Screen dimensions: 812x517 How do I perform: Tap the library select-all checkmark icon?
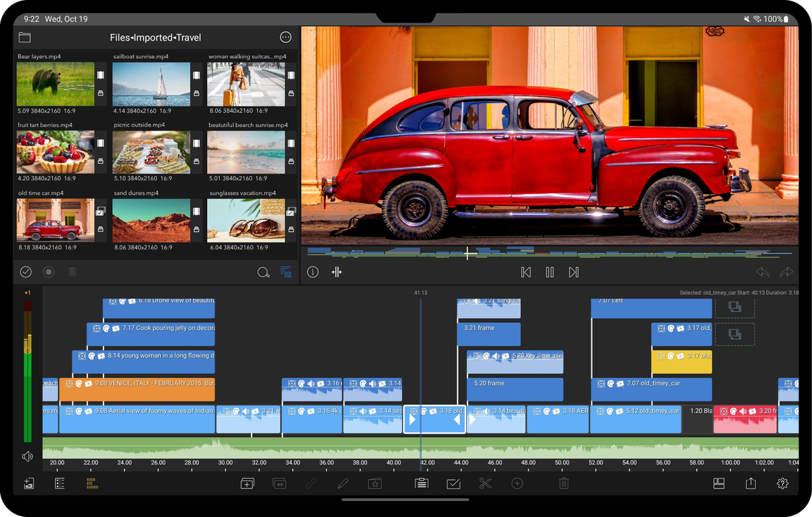click(x=26, y=272)
